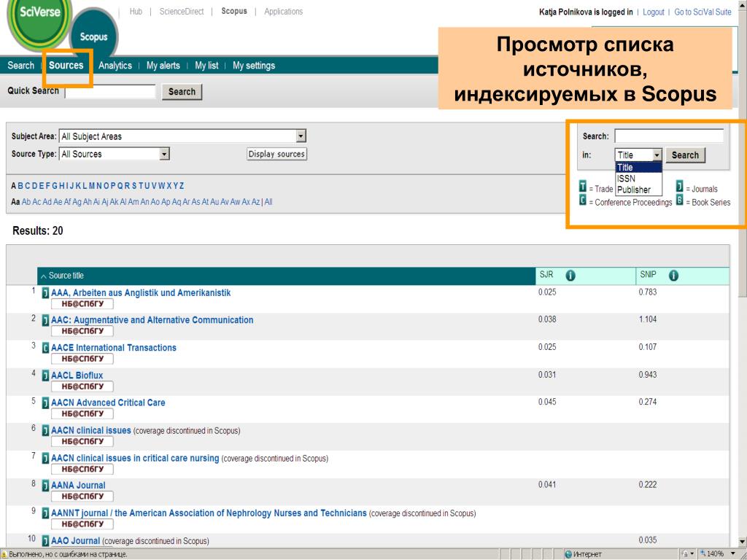Click the Logout link
Image resolution: width=747 pixels, height=560 pixels.
(654, 12)
